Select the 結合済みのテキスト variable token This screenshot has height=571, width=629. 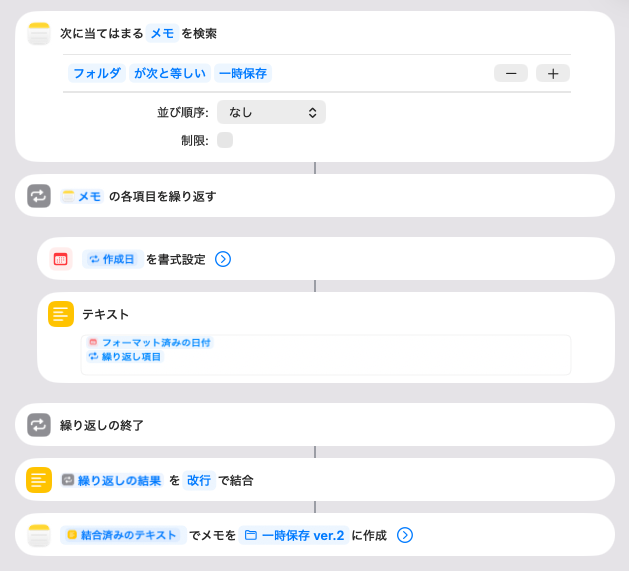pyautogui.click(x=123, y=535)
